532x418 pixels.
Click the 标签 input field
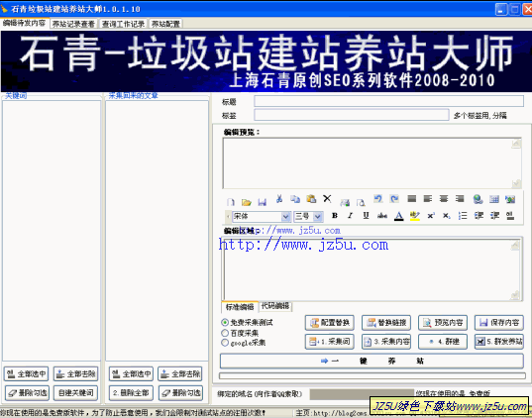(x=352, y=115)
